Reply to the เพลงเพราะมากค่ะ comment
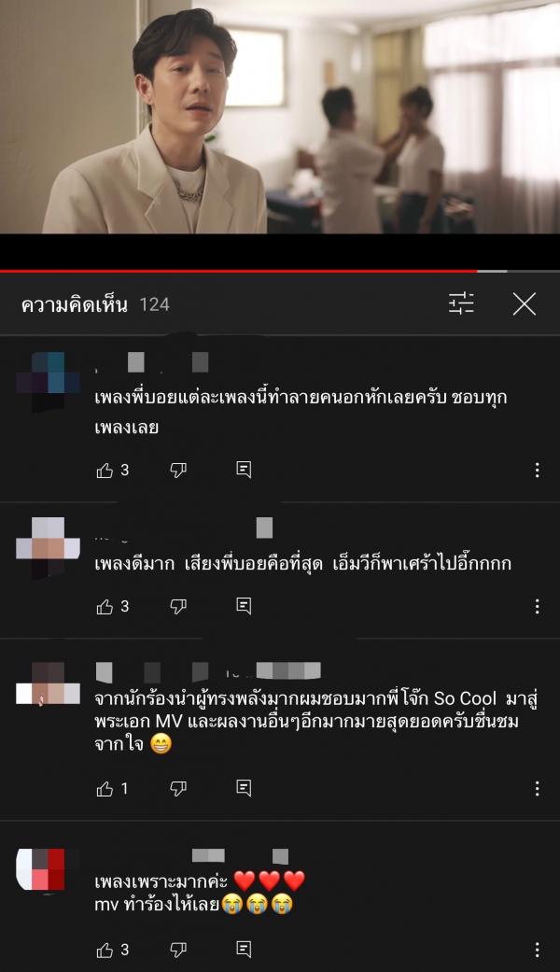Viewport: 560px width, 972px height. [x=245, y=949]
